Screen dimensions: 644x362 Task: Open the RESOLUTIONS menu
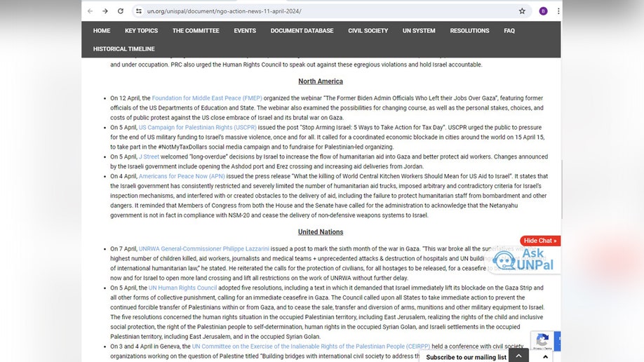coord(469,31)
